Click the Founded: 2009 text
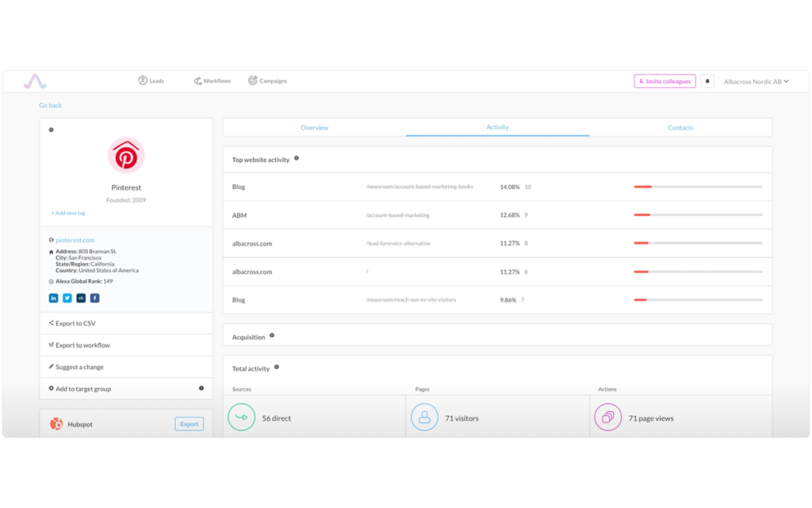This screenshot has height=508, width=812. pyautogui.click(x=126, y=200)
